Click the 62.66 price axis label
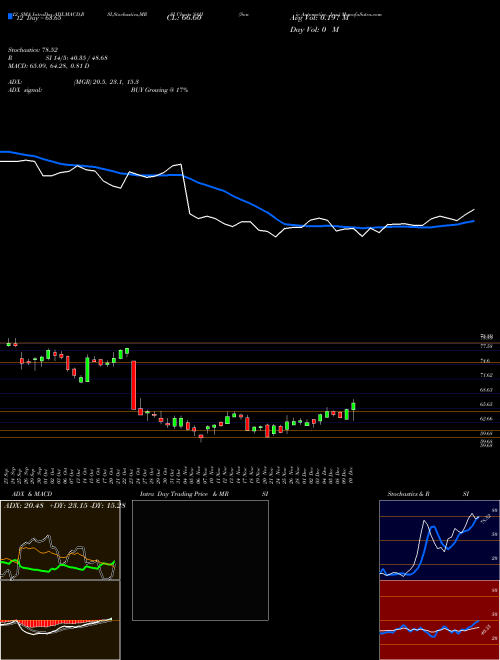 click(x=486, y=419)
